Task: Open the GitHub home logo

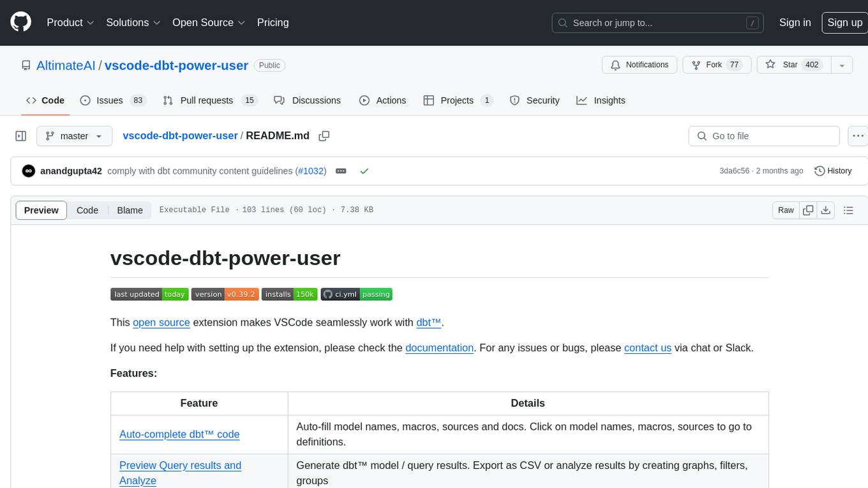Action: coord(20,22)
